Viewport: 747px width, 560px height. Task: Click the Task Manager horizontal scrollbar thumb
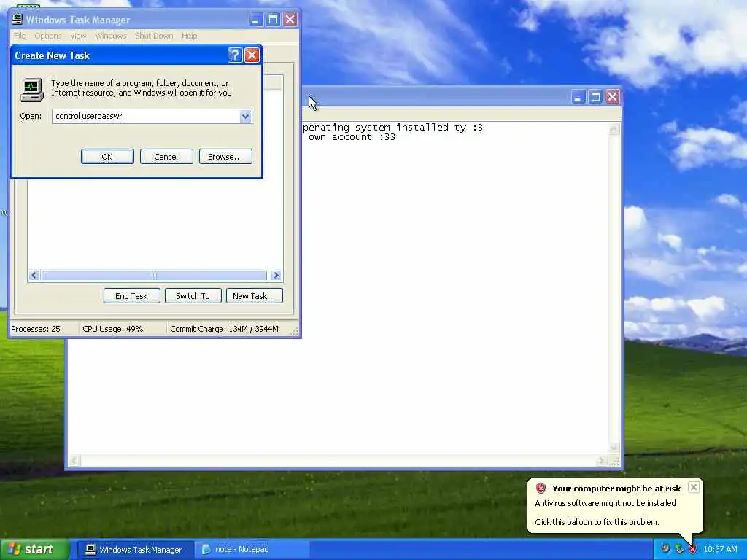[x=153, y=275]
